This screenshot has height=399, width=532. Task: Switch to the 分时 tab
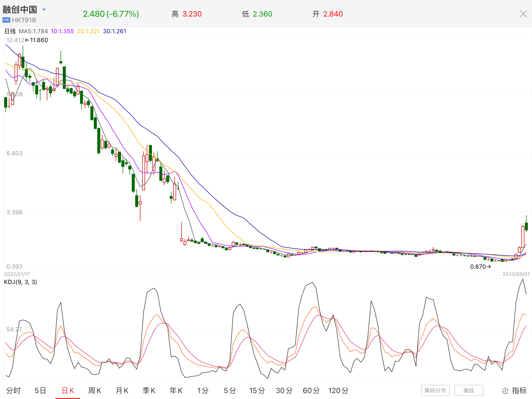(x=13, y=390)
